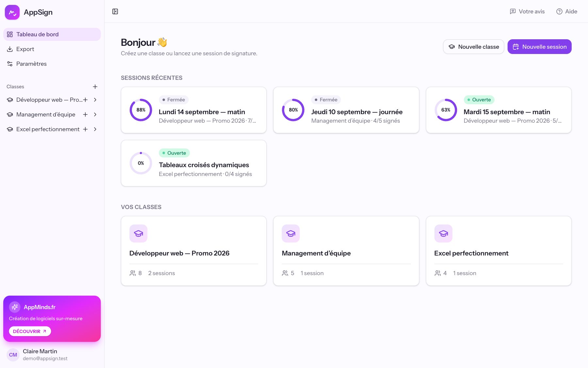588x368 pixels.
Task: Click graduation cap icon on Management d'équipe card
Action: (x=291, y=234)
